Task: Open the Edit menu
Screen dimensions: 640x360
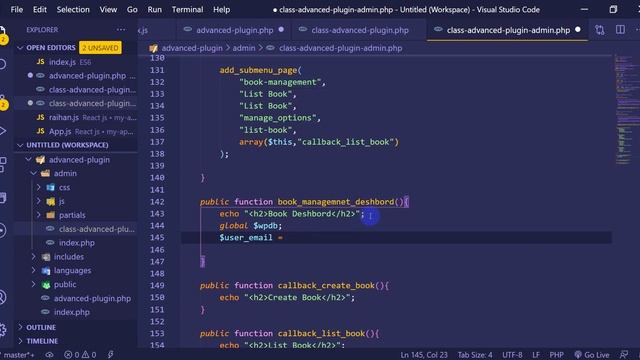Action: [40, 9]
